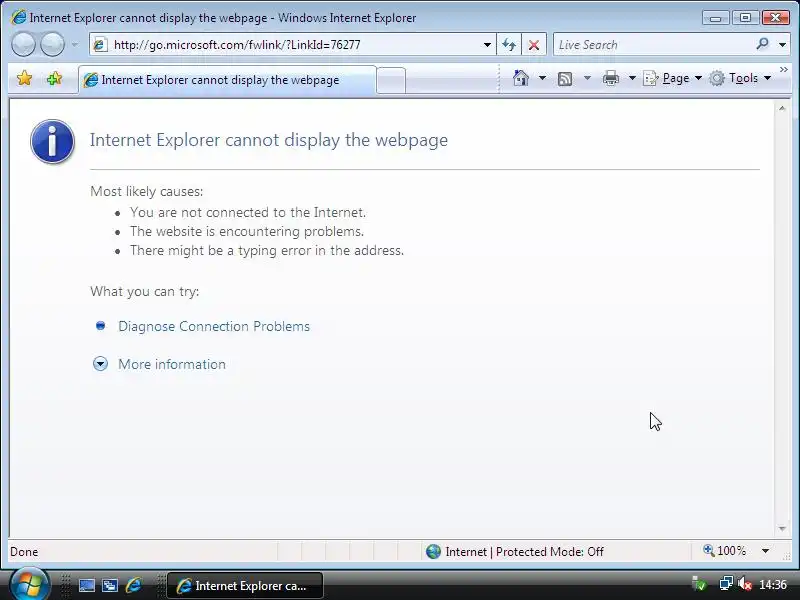This screenshot has height=600, width=800.
Task: Show more toolbar commands chevron
Action: [784, 69]
